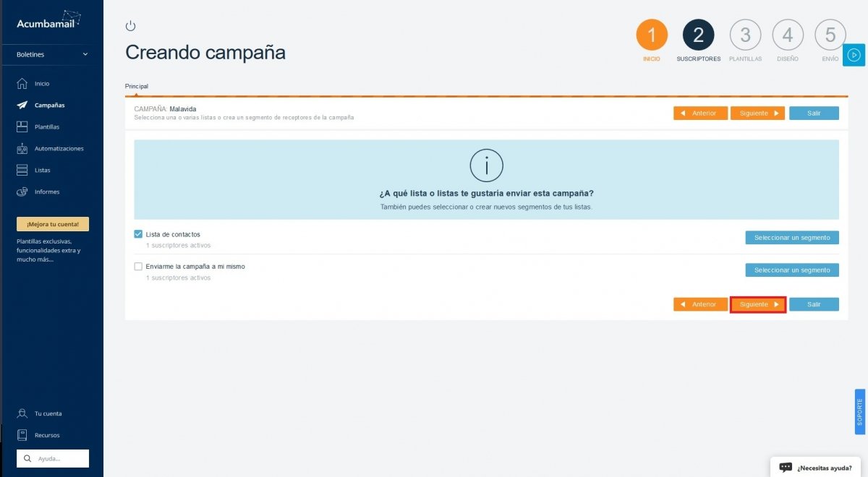The width and height of the screenshot is (868, 477).
Task: Click the Enviarme la campaña a mi mismo label
Action: [x=195, y=266]
